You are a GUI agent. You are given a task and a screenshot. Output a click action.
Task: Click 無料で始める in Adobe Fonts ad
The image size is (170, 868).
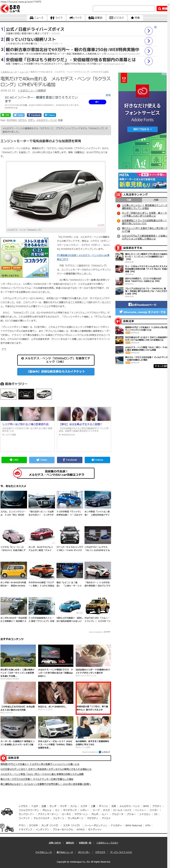[142, 129]
